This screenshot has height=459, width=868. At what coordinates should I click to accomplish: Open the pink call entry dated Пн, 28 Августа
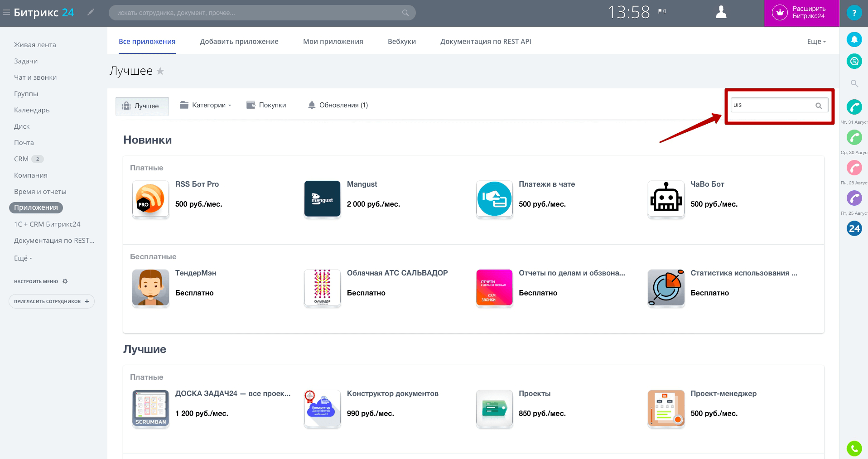[854, 168]
